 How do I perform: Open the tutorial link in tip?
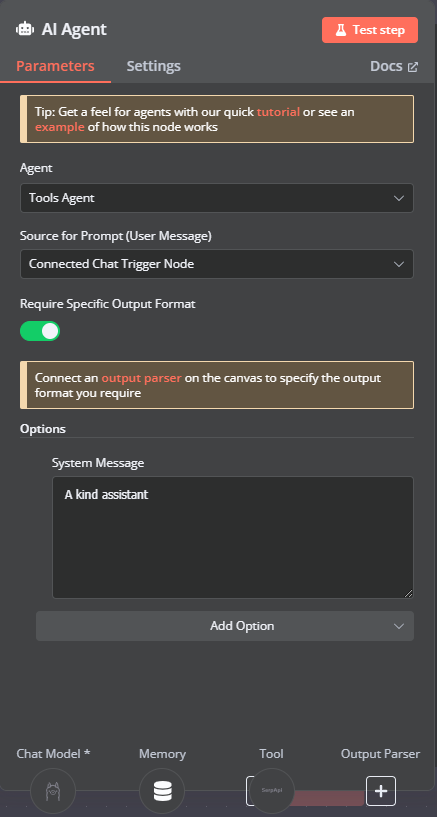278,112
